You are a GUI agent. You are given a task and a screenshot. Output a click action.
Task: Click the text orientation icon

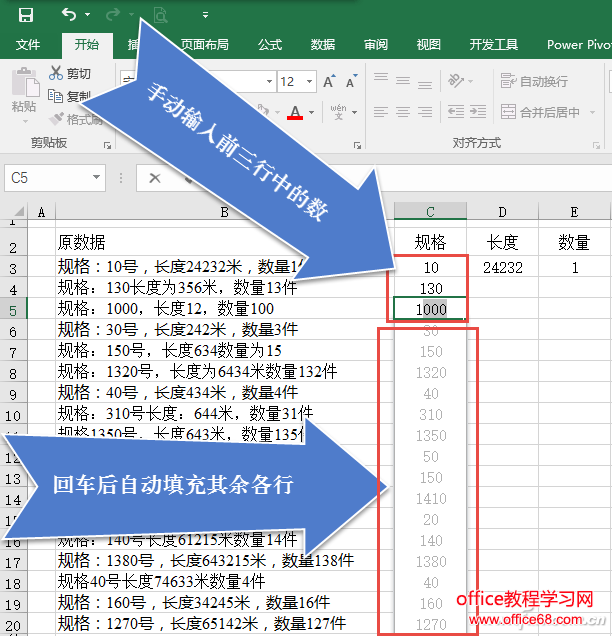[456, 81]
